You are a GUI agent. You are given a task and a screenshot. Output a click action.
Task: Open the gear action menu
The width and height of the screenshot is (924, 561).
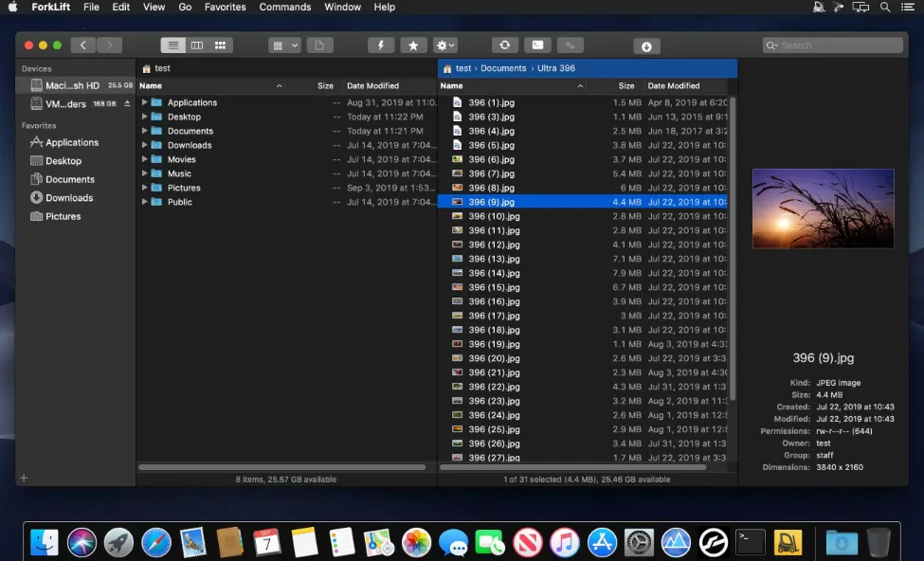(x=444, y=45)
